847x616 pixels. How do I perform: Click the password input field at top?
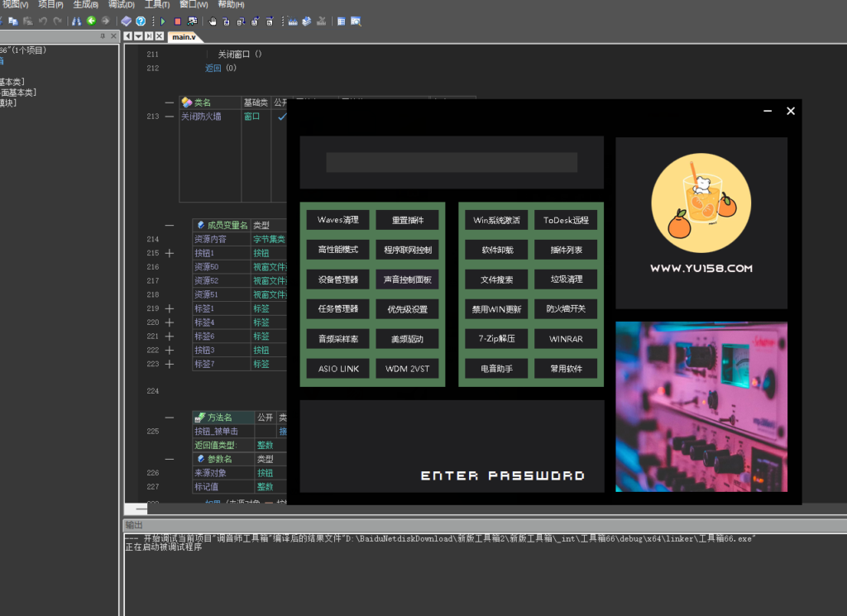click(452, 162)
